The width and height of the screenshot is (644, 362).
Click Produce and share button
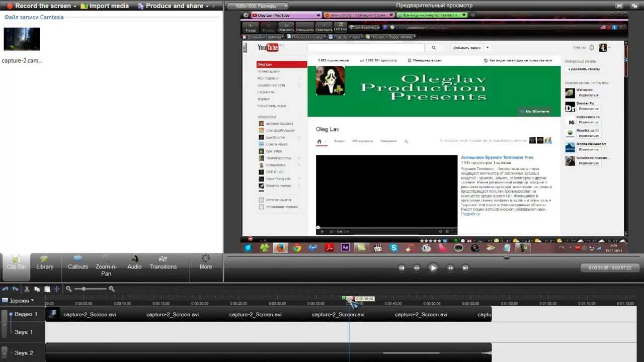170,6
